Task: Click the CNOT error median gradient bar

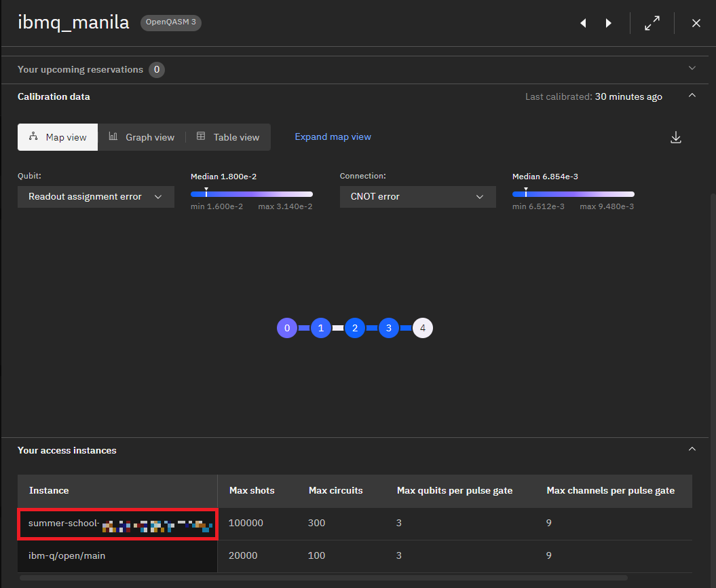Action: pyautogui.click(x=573, y=194)
